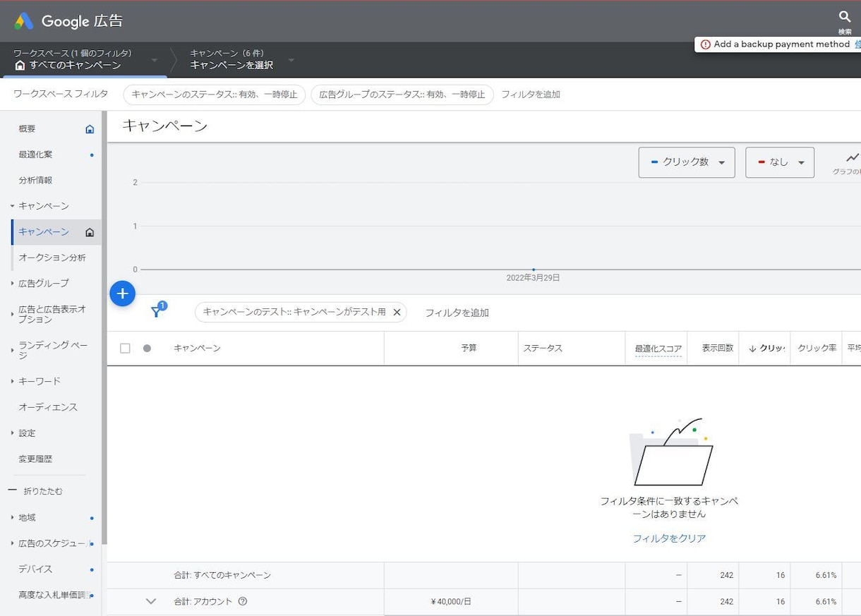Click the backup payment warning icon

click(705, 44)
